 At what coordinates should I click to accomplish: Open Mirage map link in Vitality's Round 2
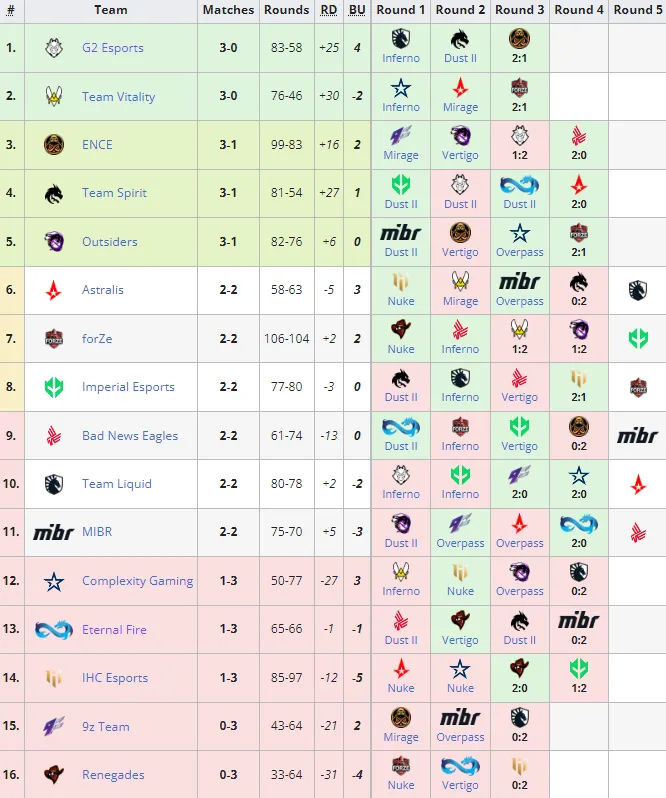pos(460,107)
